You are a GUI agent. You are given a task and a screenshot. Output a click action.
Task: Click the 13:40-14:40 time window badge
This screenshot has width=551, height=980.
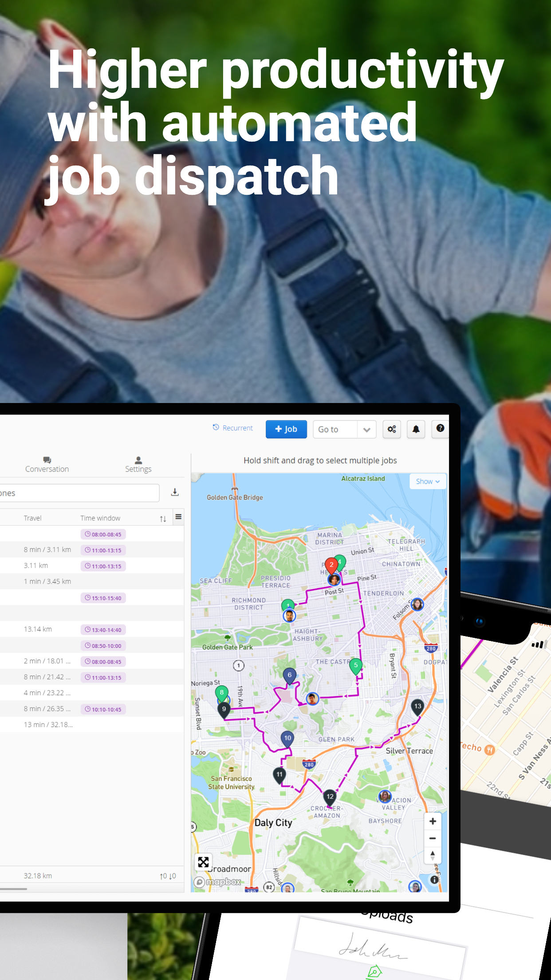(x=103, y=630)
